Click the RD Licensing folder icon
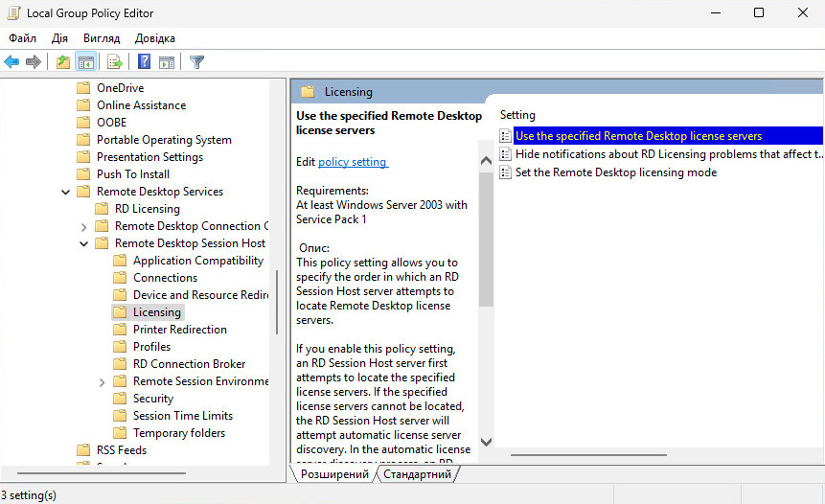Screen dimensions: 825x504 [102, 209]
